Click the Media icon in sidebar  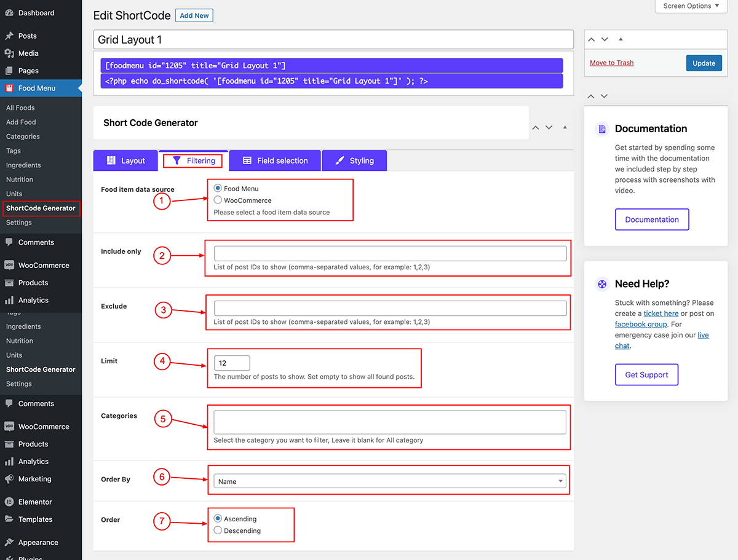click(9, 53)
